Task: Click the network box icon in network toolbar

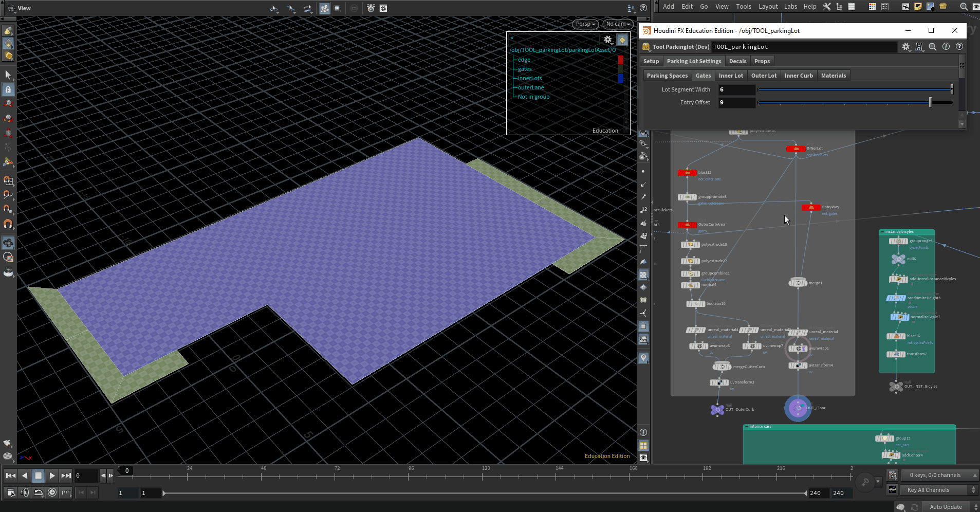Action: (905, 7)
